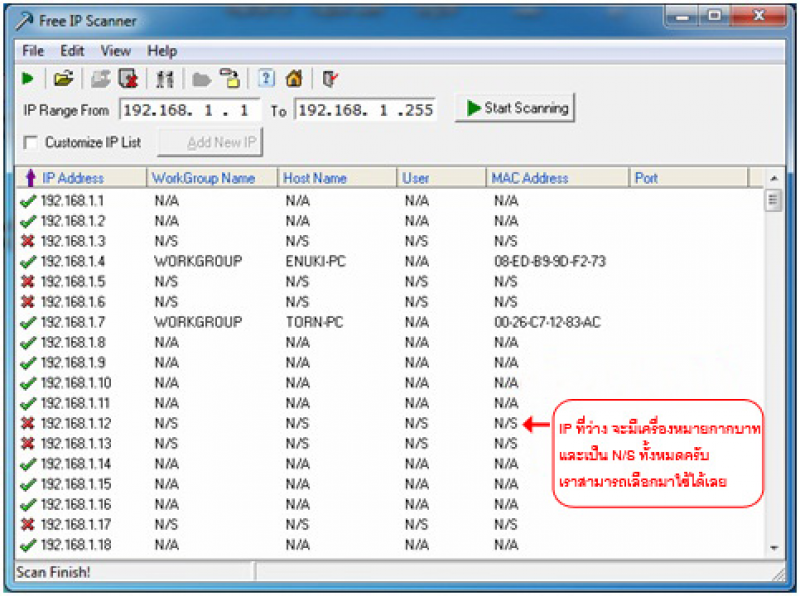Screen dimensions: 800x596
Task: Select the 192.168.1.15 row
Action: (390, 484)
